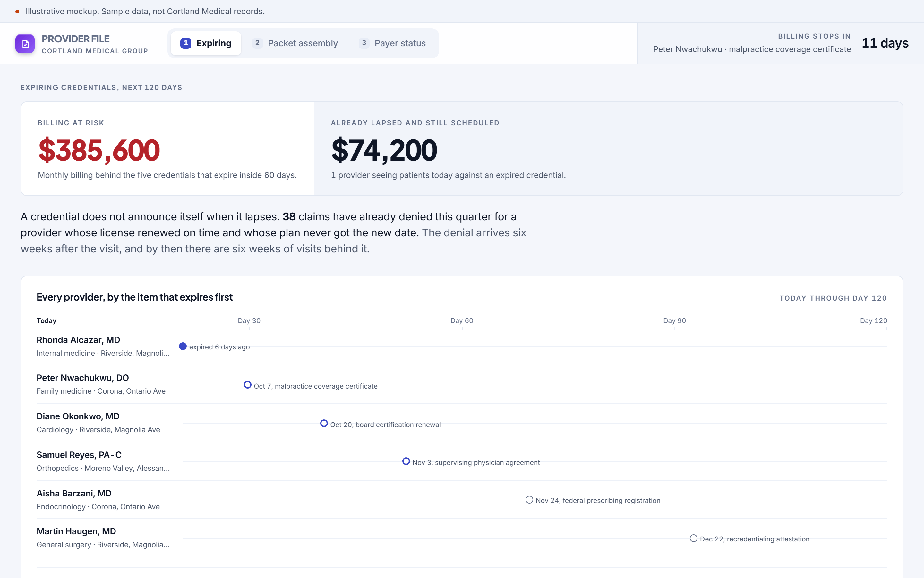Select the Oct 20 board certification marker

tap(324, 424)
